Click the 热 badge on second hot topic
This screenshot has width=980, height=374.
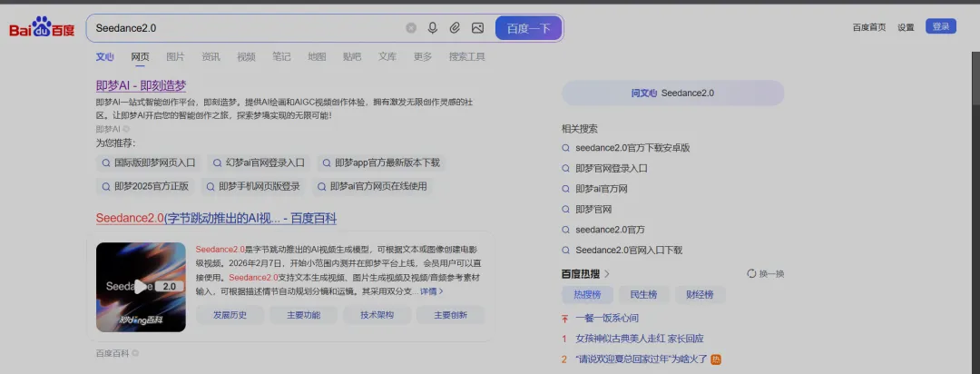click(716, 359)
